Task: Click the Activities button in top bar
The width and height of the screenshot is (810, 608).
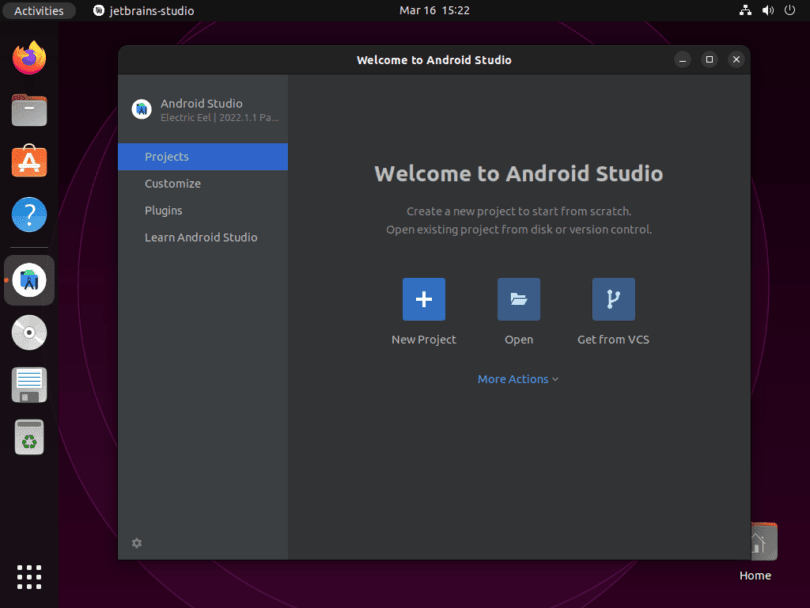Action: [x=39, y=10]
